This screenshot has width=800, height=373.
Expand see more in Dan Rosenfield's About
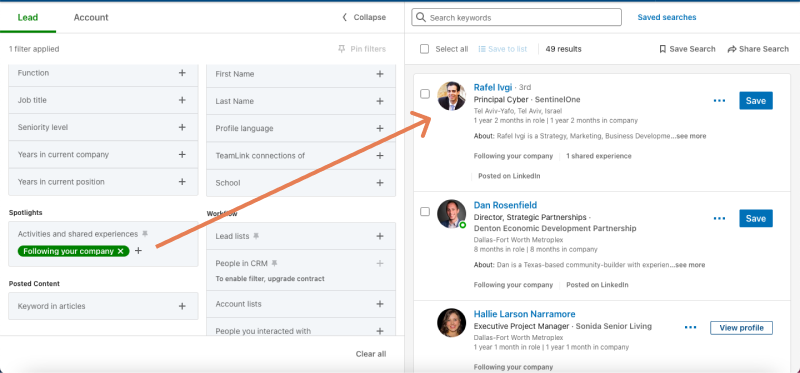click(x=689, y=265)
